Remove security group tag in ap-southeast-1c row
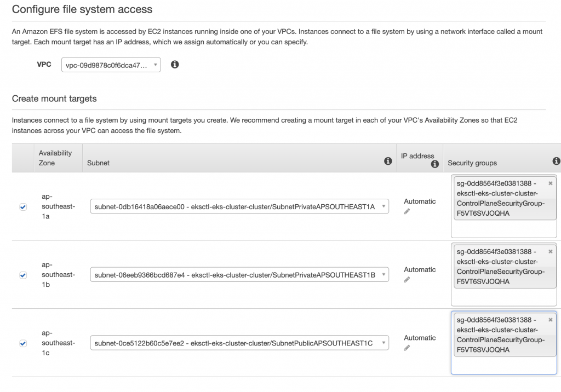Screen dimensions: 561x392 pyautogui.click(x=550, y=320)
